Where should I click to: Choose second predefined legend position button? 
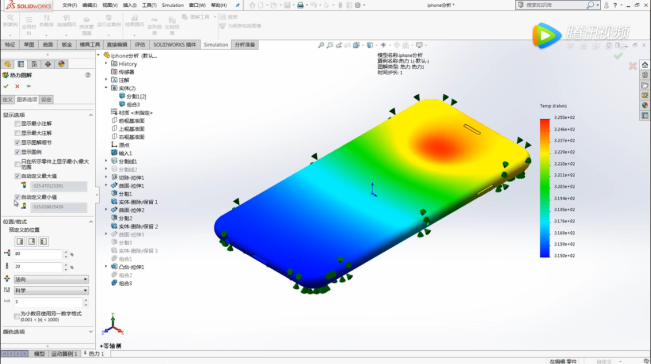(32, 241)
